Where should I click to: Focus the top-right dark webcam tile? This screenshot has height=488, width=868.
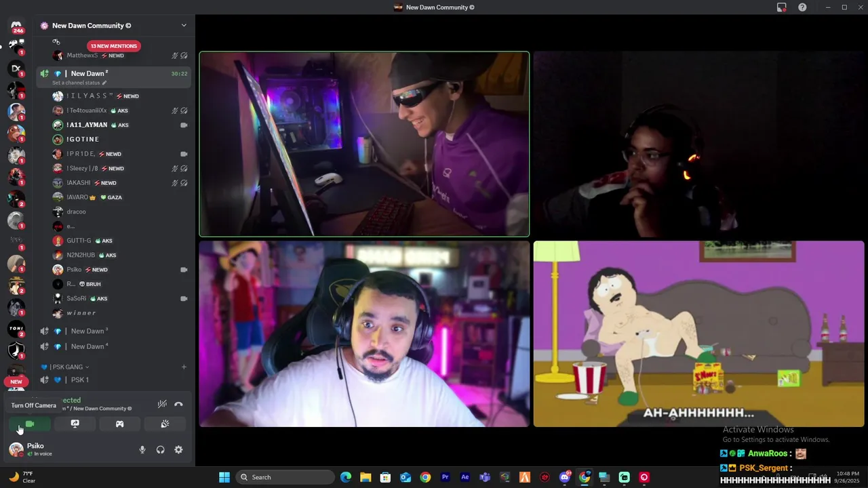pos(698,144)
